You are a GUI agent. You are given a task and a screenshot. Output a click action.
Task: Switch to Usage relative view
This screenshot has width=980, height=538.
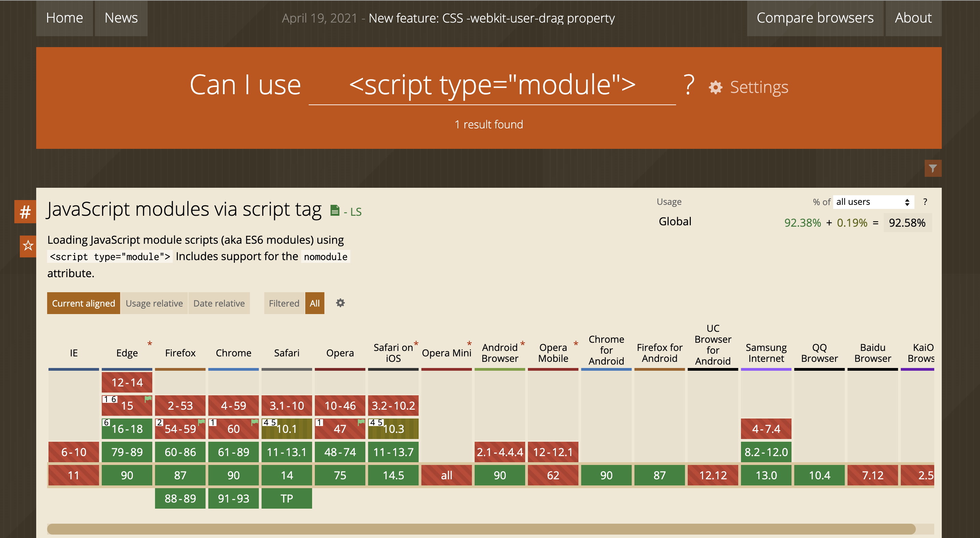pyautogui.click(x=154, y=303)
